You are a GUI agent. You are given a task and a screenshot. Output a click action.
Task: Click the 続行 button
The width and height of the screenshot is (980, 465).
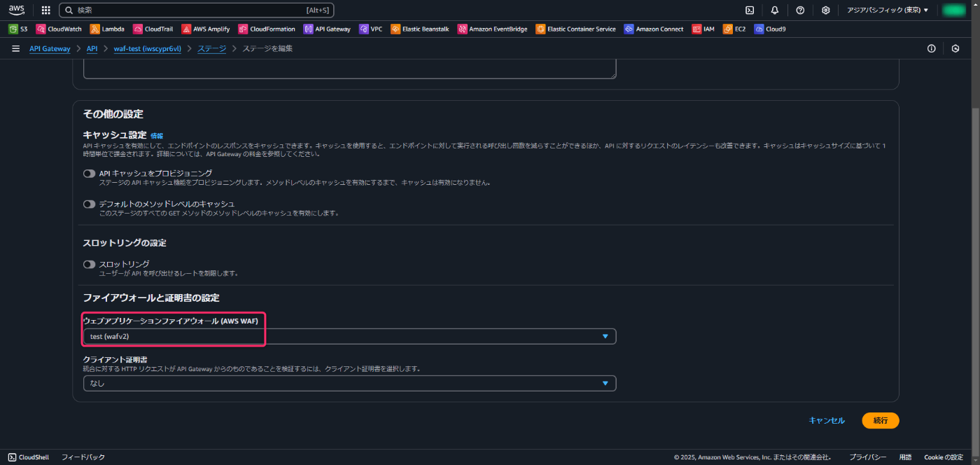(x=881, y=420)
